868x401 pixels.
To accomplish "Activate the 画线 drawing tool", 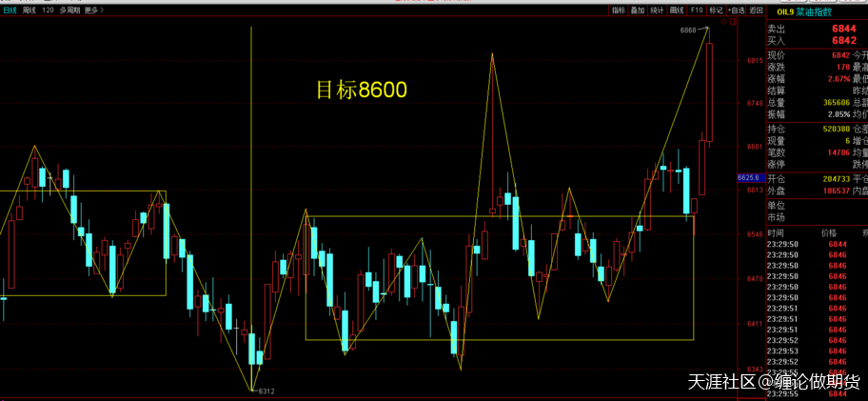I will 677,10.
